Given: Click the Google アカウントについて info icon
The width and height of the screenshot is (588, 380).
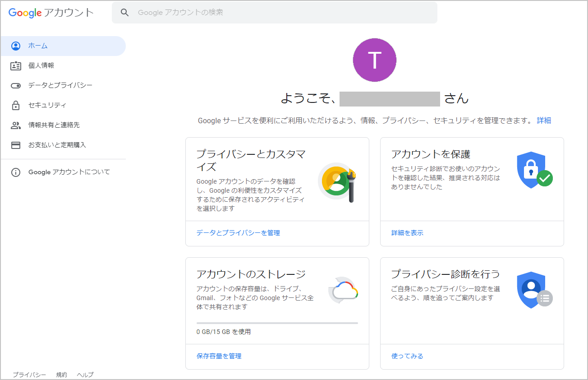Looking at the screenshot, I should click(15, 172).
